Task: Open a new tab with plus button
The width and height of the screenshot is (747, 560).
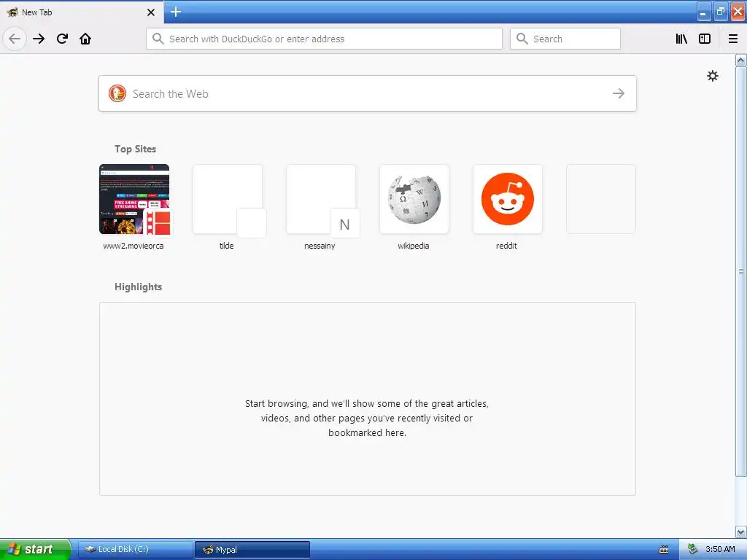Action: 176,12
